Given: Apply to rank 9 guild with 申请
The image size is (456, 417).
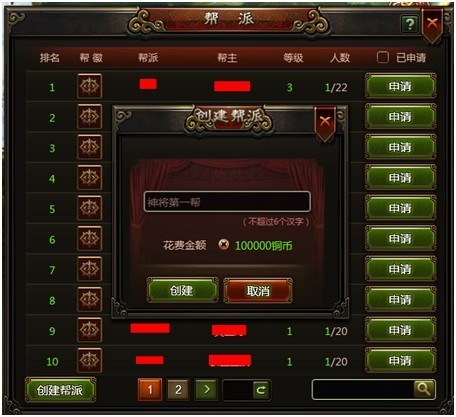Looking at the screenshot, I should point(400,330).
